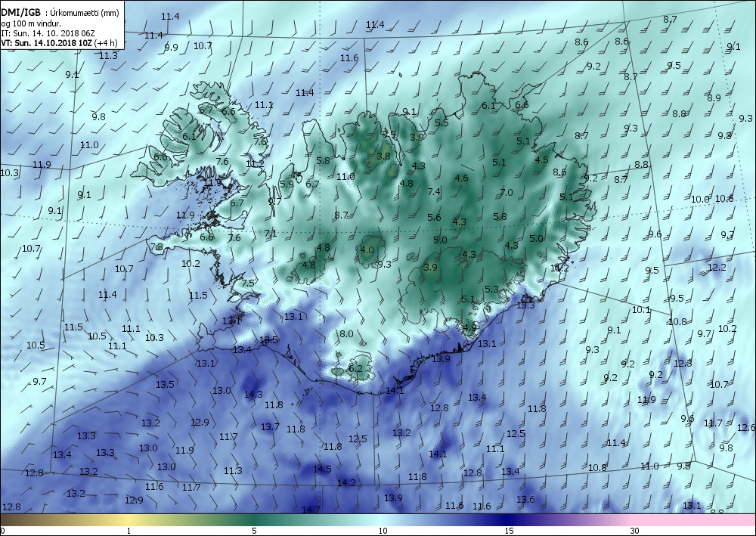Screen dimensions: 756x536
Task: Click the map value "5.9" in northwest Iceland
Action: [x=287, y=184]
